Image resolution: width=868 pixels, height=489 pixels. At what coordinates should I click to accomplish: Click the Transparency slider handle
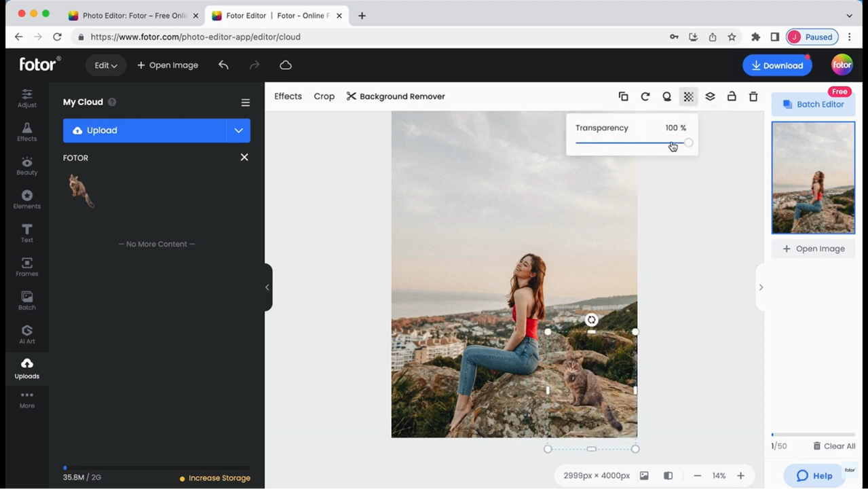point(688,143)
